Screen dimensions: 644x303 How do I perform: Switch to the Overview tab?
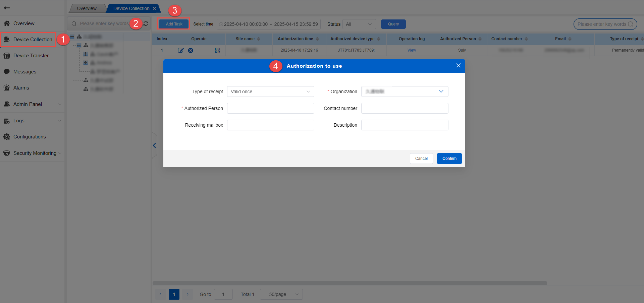click(87, 8)
